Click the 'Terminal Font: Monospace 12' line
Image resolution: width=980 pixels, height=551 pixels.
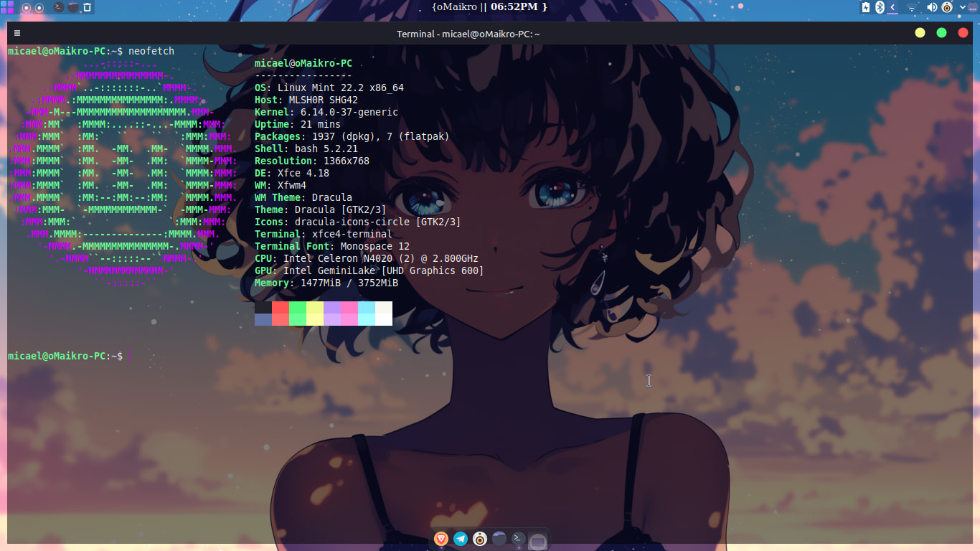(x=332, y=247)
